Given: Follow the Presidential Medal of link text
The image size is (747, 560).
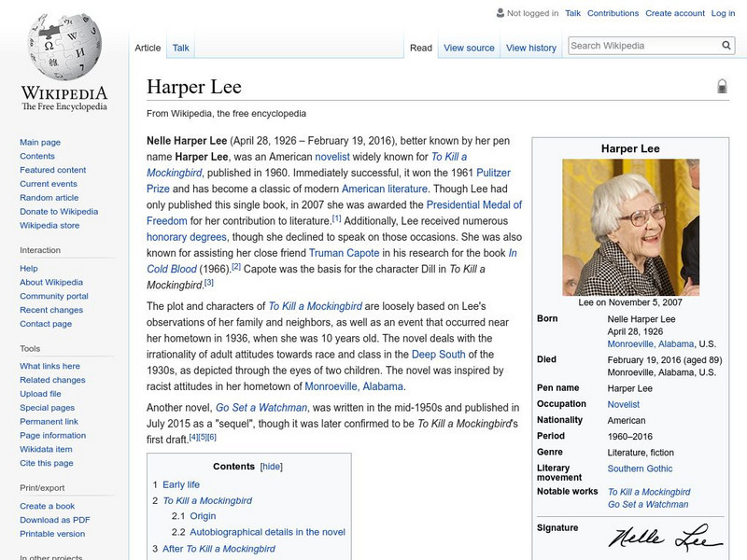Looking at the screenshot, I should [474, 205].
